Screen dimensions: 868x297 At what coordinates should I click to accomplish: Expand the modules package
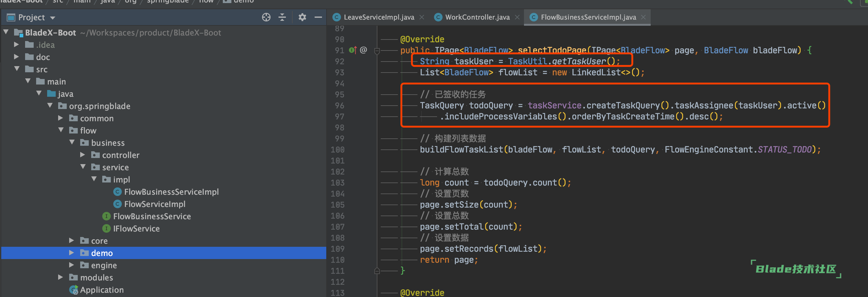[61, 277]
